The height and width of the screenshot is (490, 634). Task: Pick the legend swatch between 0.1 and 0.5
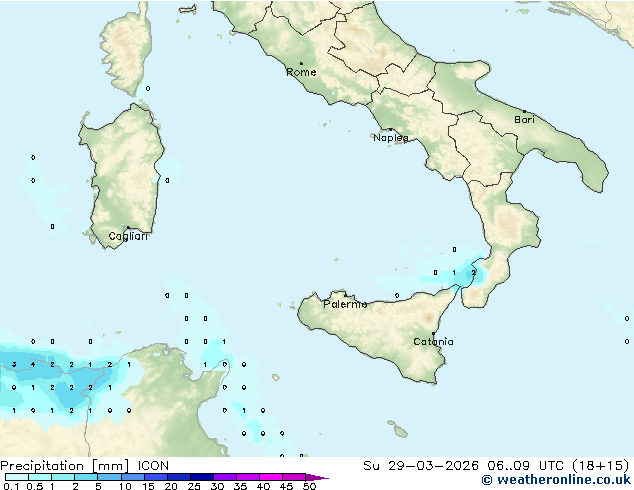pos(17,477)
